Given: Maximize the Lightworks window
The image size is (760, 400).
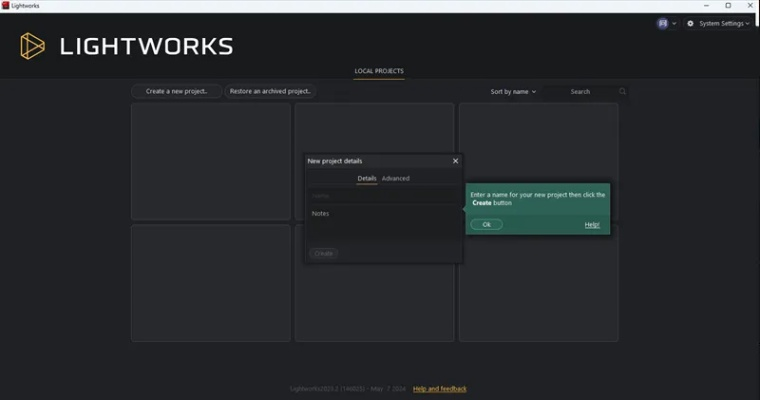Looking at the screenshot, I should pyautogui.click(x=728, y=5).
